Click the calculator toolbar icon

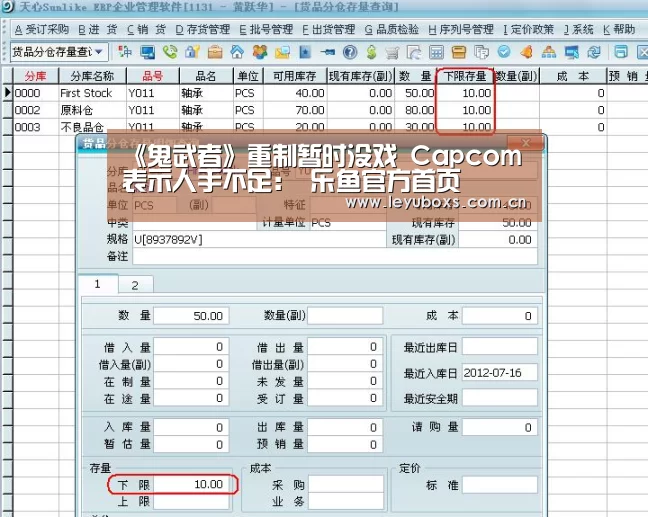coord(436,52)
